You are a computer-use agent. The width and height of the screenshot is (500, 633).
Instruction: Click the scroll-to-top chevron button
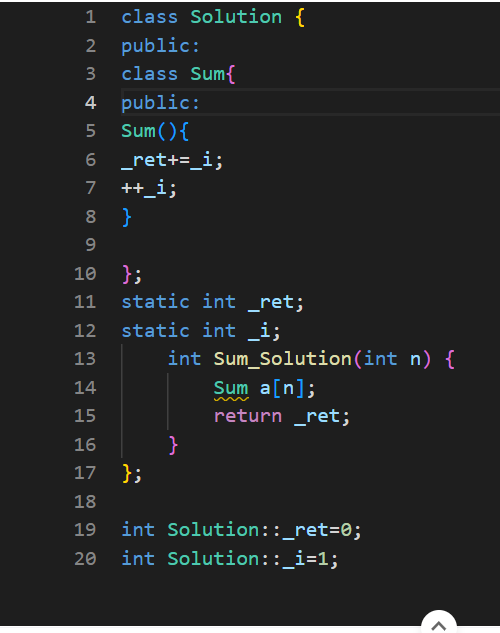pos(439,624)
